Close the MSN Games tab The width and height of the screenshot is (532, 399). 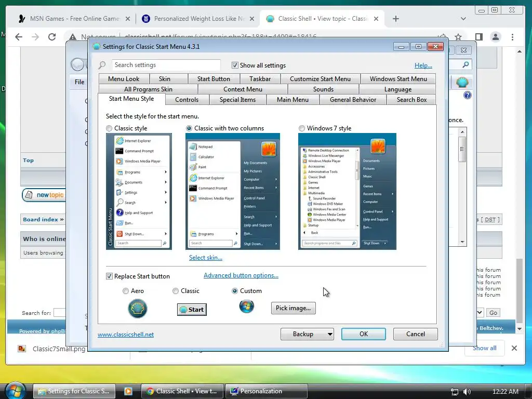[128, 19]
